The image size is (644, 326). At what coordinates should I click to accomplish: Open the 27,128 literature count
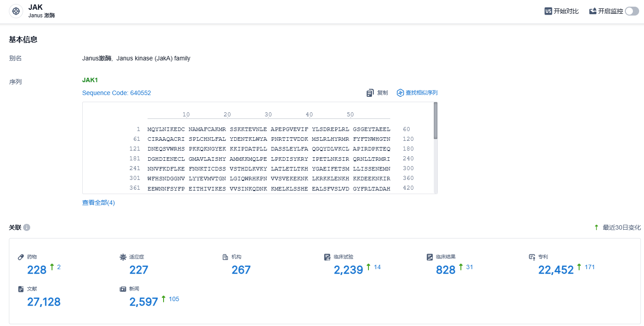pyautogui.click(x=44, y=302)
